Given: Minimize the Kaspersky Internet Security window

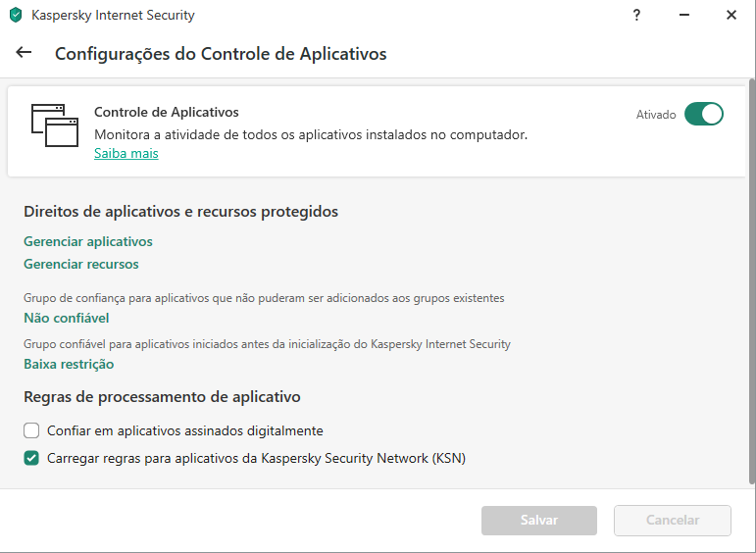Looking at the screenshot, I should tap(683, 15).
